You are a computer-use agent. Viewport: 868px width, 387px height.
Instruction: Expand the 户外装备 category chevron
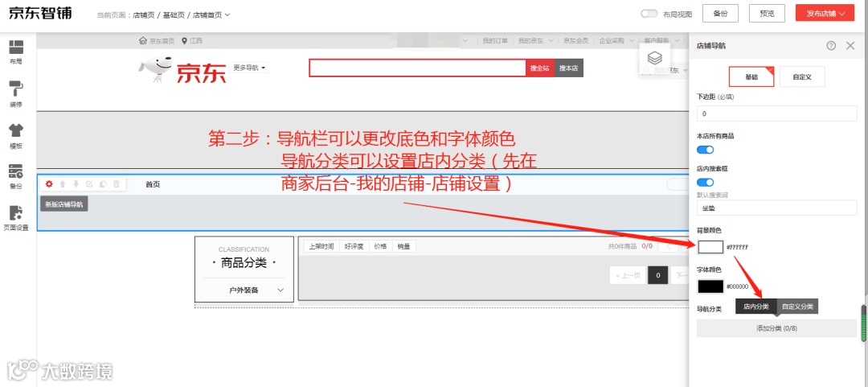(280, 290)
